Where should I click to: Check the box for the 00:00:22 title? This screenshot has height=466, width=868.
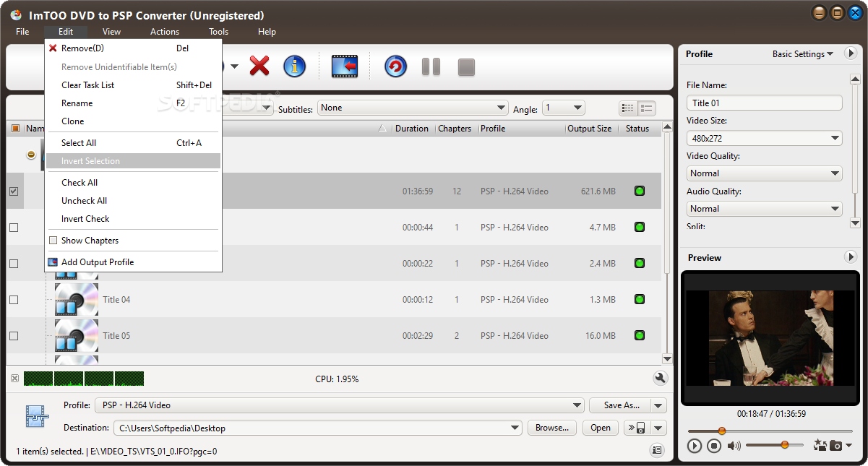[x=14, y=264]
